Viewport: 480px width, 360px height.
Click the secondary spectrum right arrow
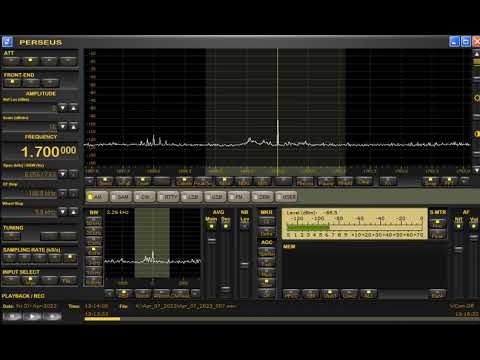195,294
